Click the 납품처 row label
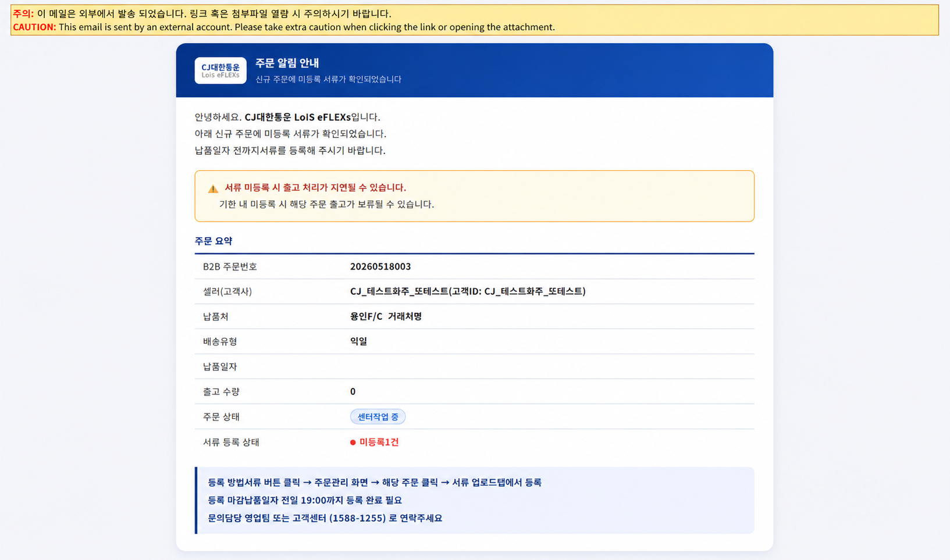The image size is (950, 560). (x=215, y=316)
